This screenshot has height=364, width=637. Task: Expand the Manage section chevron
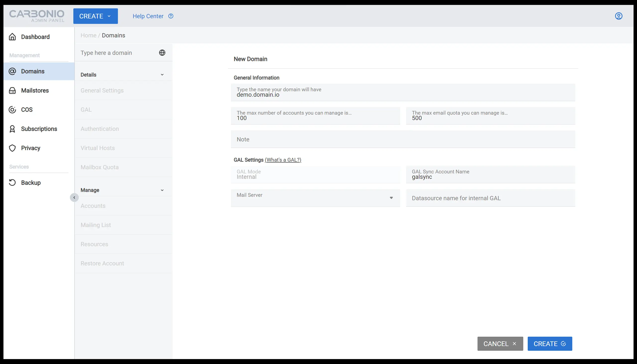(162, 190)
